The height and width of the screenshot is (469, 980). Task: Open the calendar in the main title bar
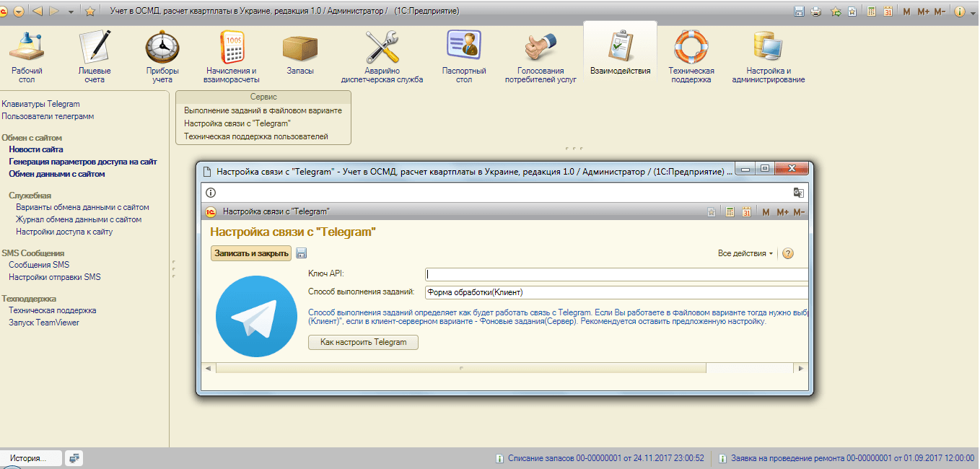888,11
